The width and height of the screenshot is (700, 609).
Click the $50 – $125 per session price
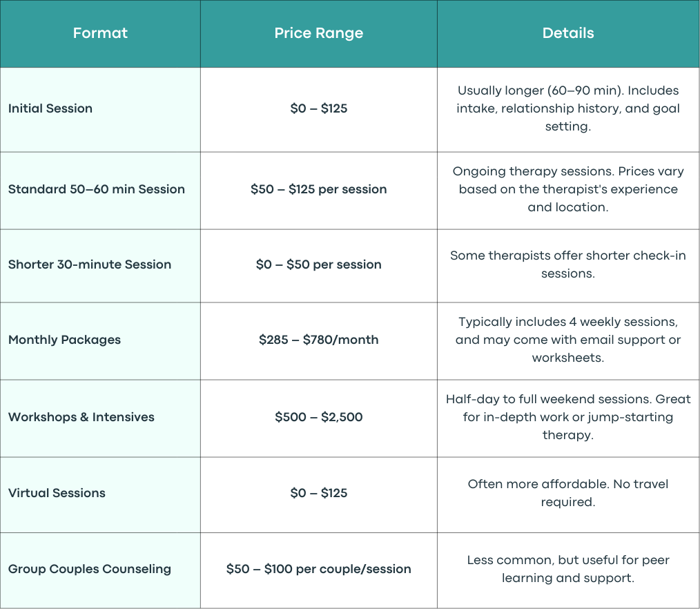pos(319,189)
